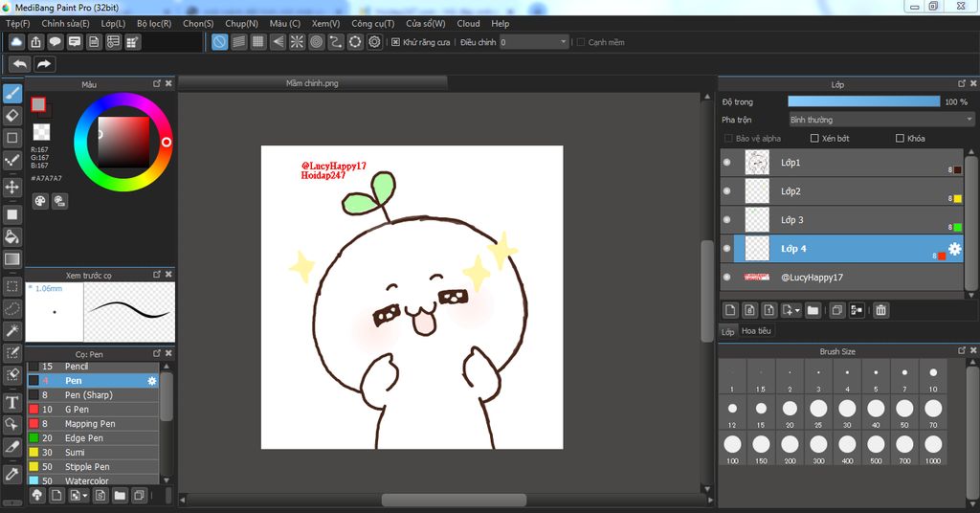
Task: Duplicate the selected layer
Action: 836,310
